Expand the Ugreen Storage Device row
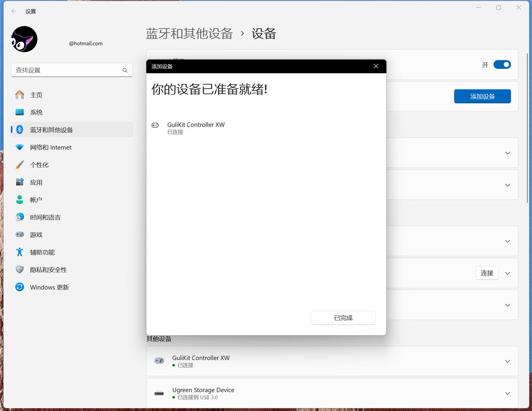The image size is (532, 411). tap(507, 393)
